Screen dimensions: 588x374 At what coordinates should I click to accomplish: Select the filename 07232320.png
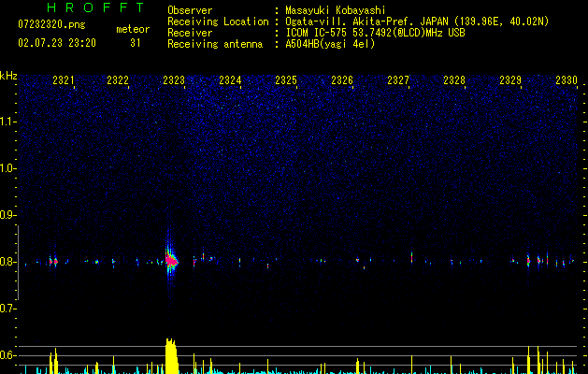pyautogui.click(x=51, y=25)
